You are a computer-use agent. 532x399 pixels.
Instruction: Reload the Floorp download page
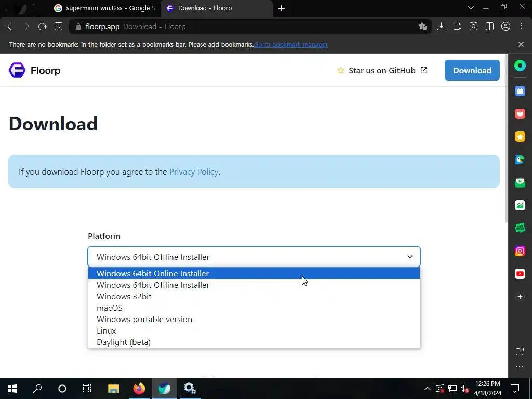pos(43,26)
